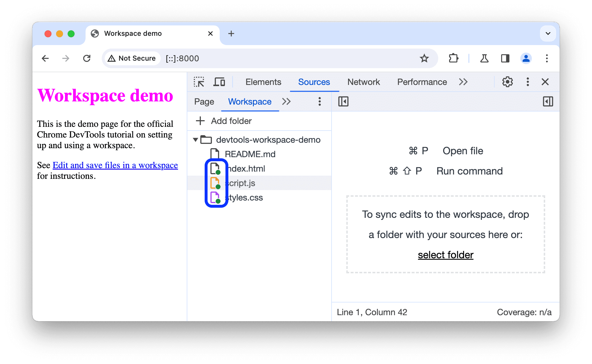Expand the devtools-workspace-demo folder
Image resolution: width=592 pixels, height=364 pixels.
(195, 140)
